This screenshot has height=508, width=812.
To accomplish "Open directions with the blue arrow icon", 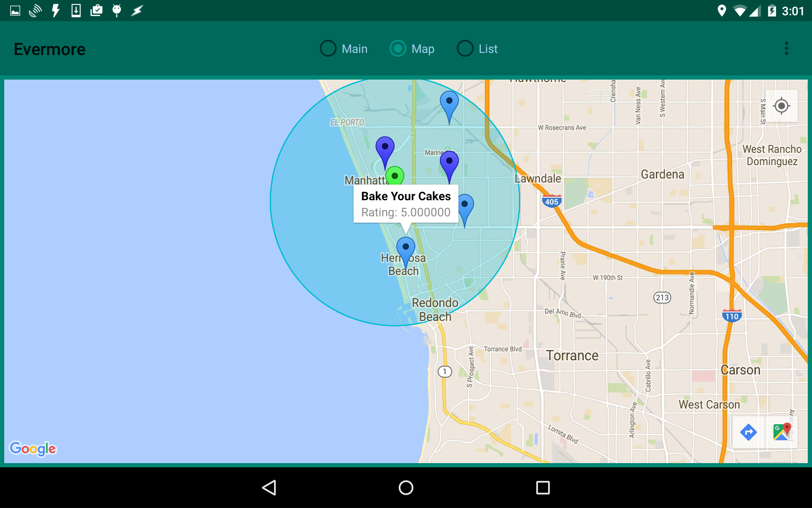I will tap(748, 432).
